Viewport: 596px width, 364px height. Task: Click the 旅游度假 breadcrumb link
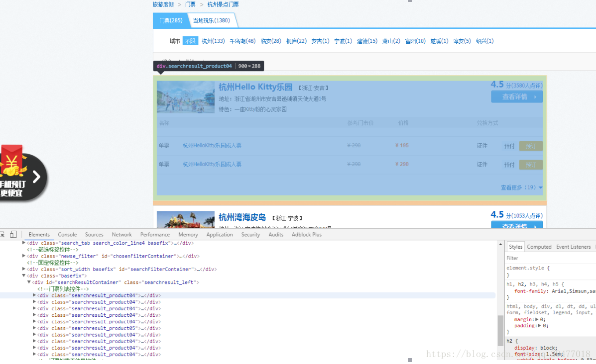pyautogui.click(x=163, y=4)
